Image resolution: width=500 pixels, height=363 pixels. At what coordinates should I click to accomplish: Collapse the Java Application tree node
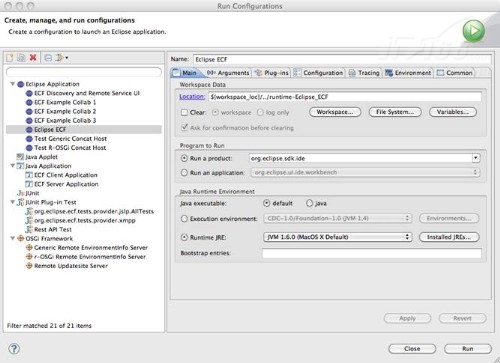(13, 166)
